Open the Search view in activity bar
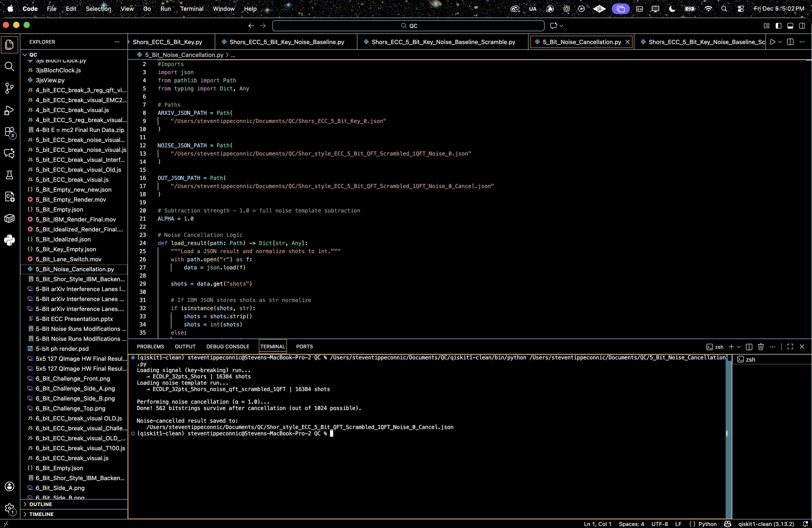Viewport: 812px width, 528px height. point(9,66)
